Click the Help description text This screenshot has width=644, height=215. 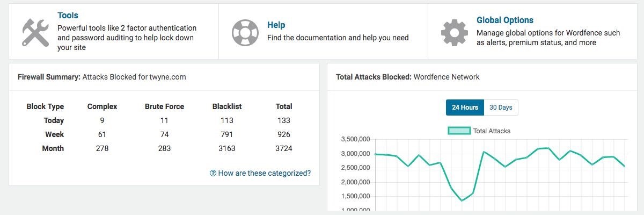338,38
